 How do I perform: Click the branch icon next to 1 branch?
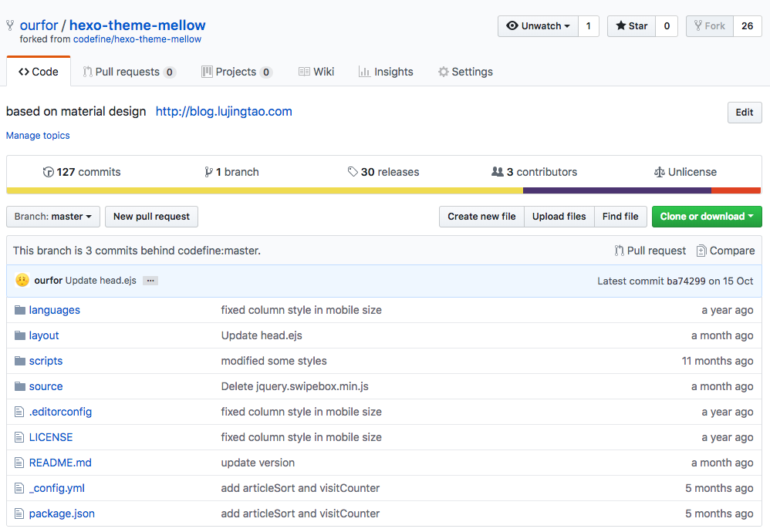209,172
